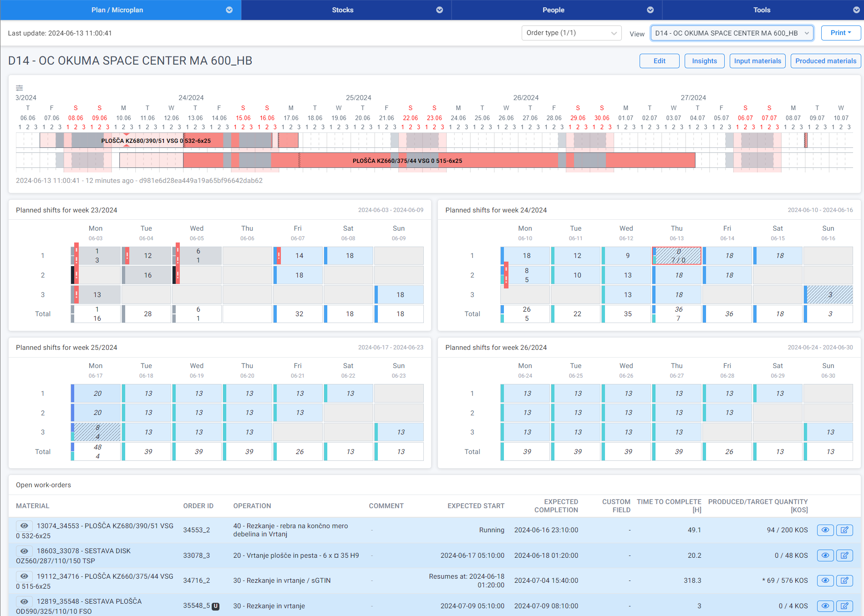Open Tools tab
The image size is (864, 616).
pos(763,10)
